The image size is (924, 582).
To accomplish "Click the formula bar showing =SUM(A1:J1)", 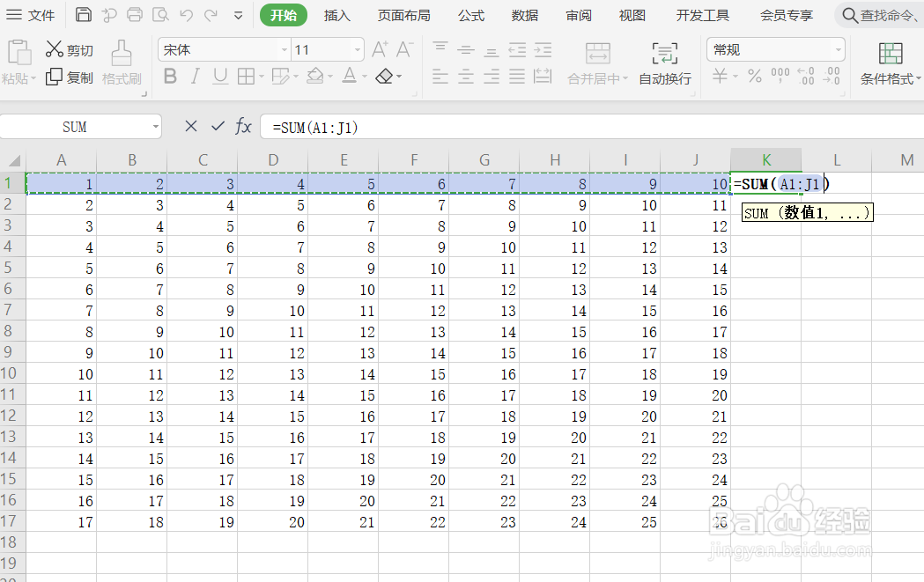I will [592, 127].
